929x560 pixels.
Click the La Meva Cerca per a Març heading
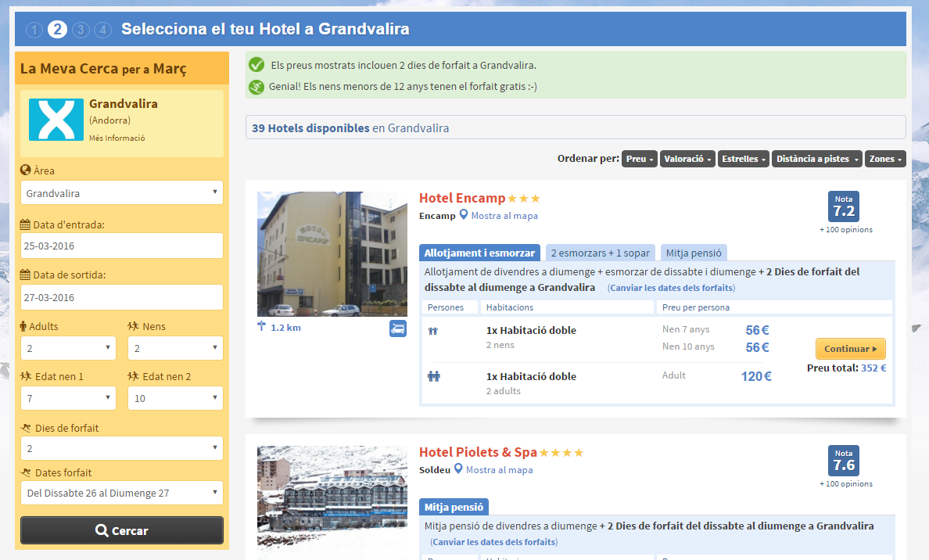click(x=103, y=69)
